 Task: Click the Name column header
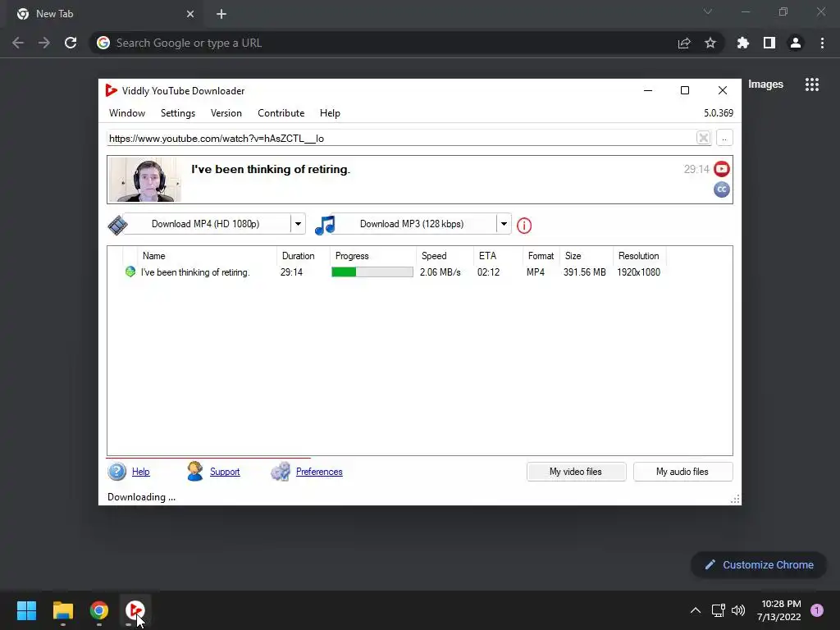click(207, 256)
